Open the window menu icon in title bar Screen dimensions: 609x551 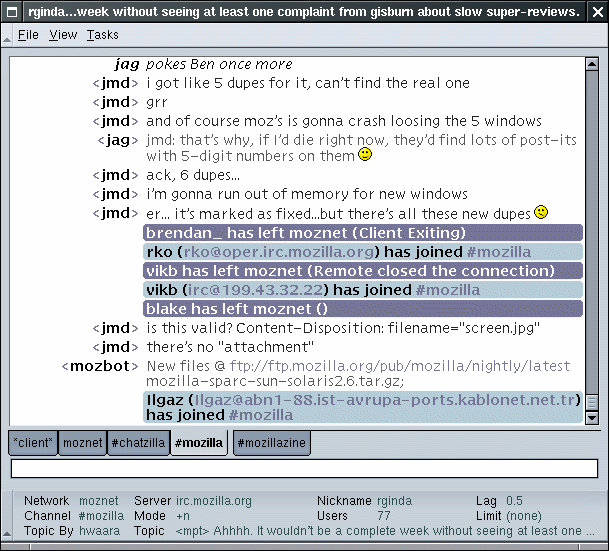click(x=12, y=12)
